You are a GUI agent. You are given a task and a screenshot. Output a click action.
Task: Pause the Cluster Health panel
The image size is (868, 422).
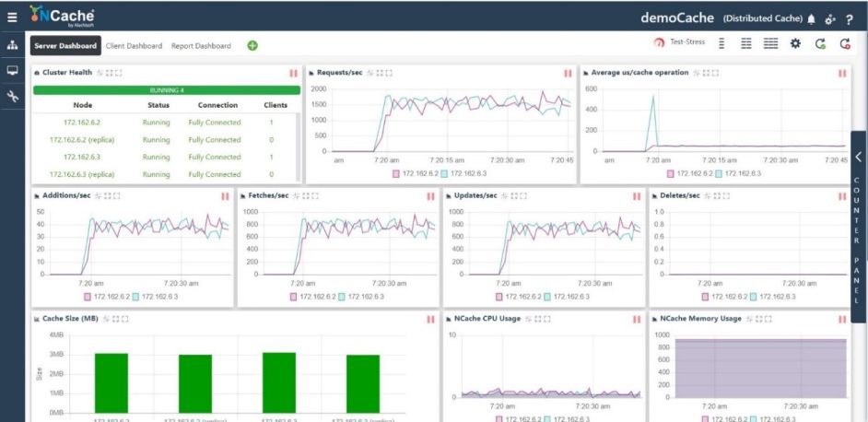293,73
